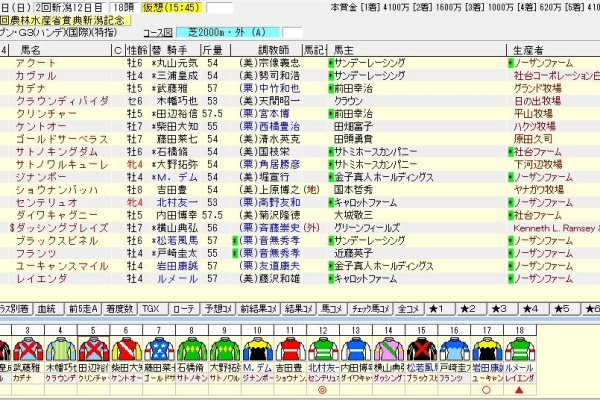Select the ★2 tab

(471, 309)
